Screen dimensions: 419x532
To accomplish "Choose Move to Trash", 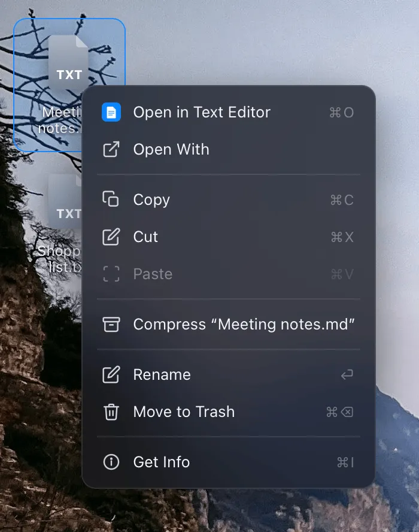I will 229,412.
